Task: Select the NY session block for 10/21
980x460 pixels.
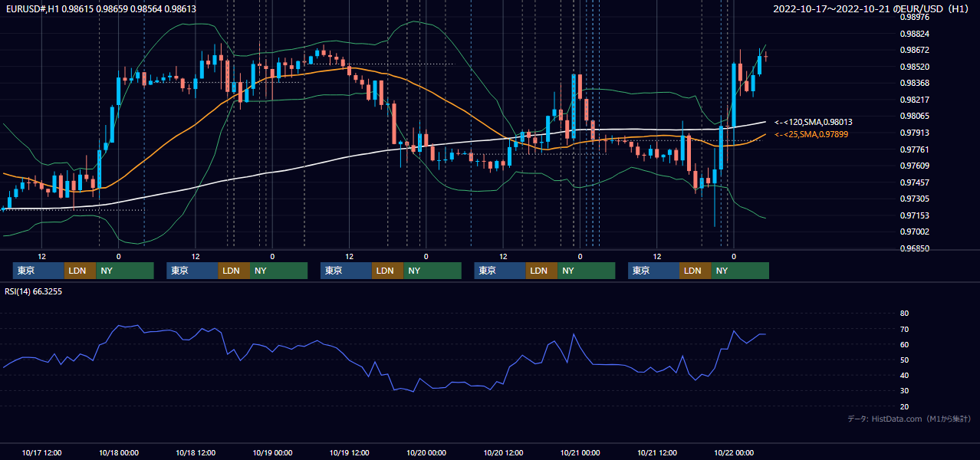Action: click(740, 271)
